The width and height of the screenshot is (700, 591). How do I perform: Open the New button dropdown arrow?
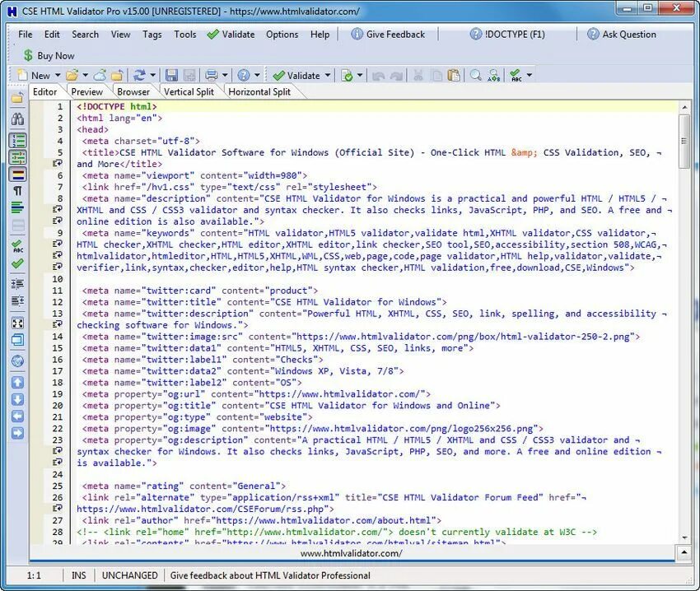(x=58, y=76)
